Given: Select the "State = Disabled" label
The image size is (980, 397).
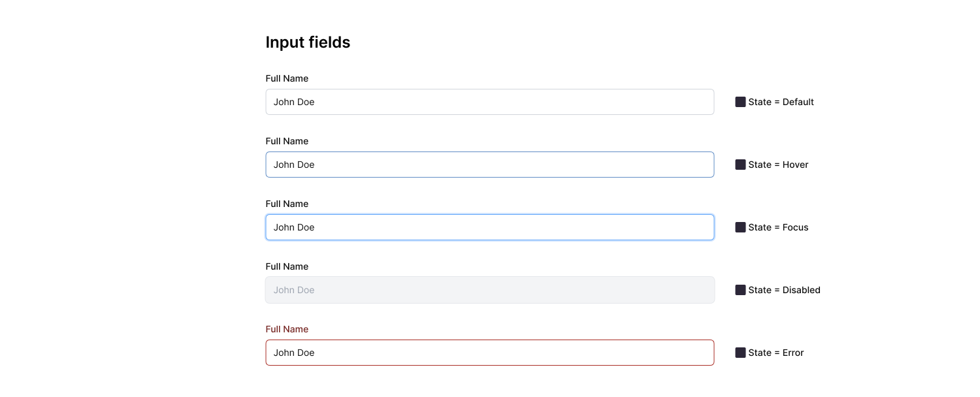Looking at the screenshot, I should coord(783,290).
